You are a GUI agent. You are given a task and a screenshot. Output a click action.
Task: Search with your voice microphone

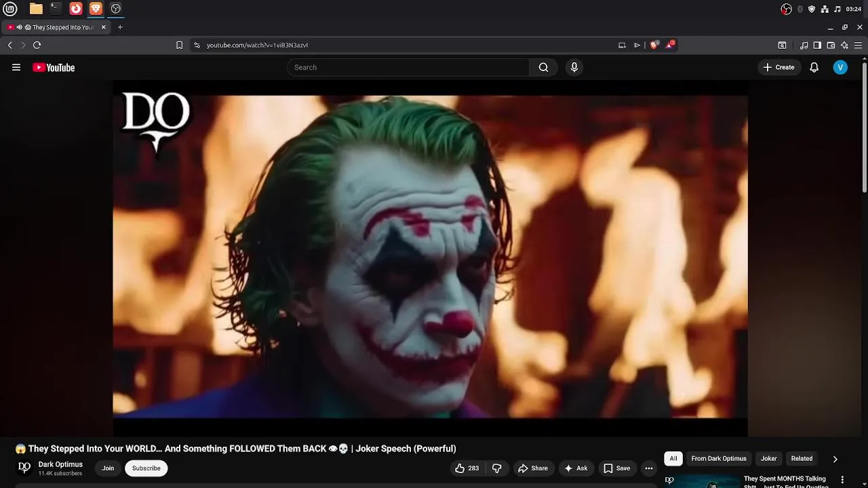(574, 67)
